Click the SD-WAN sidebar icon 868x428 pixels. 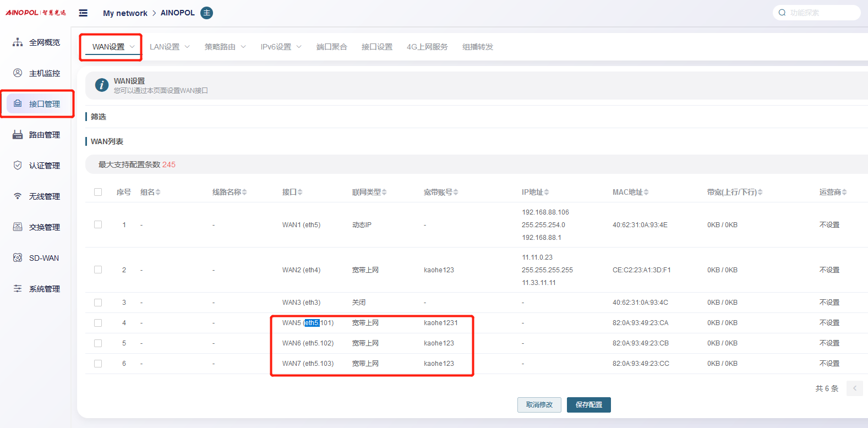[x=18, y=258]
